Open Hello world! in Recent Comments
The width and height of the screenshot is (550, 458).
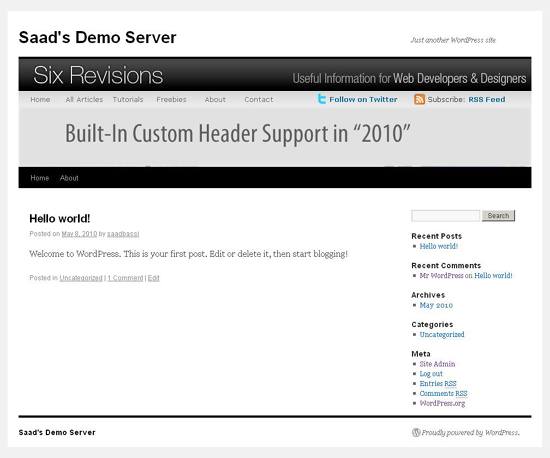(493, 276)
